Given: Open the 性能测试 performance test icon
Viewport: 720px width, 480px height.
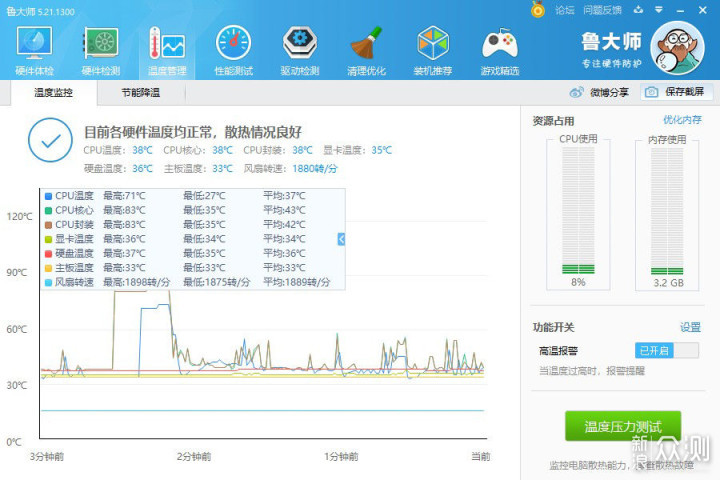Looking at the screenshot, I should pos(233,51).
